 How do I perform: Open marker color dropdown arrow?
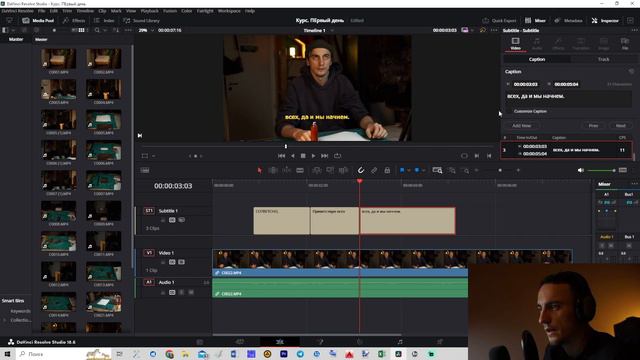click(423, 170)
